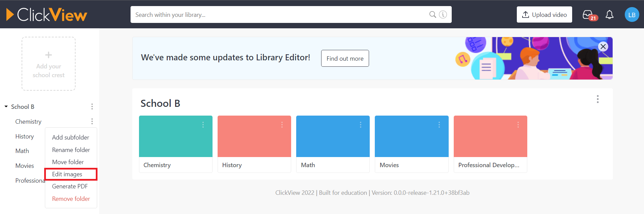Open the notifications bell
The width and height of the screenshot is (644, 214).
[x=609, y=14]
